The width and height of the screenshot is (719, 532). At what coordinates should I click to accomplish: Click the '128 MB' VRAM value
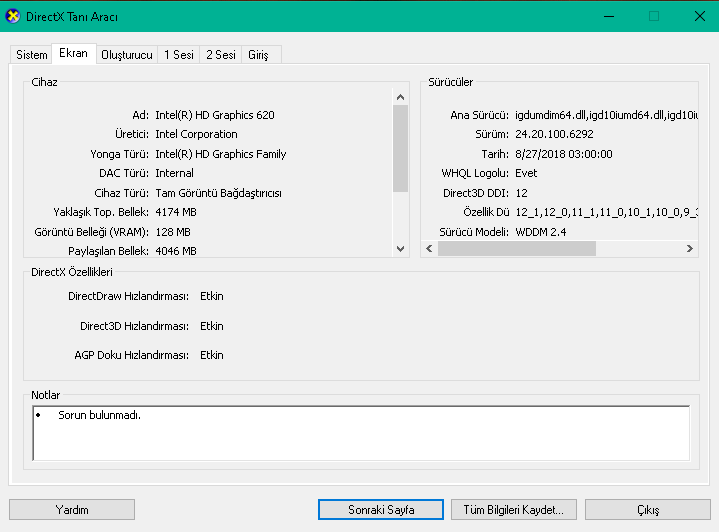pos(173,232)
